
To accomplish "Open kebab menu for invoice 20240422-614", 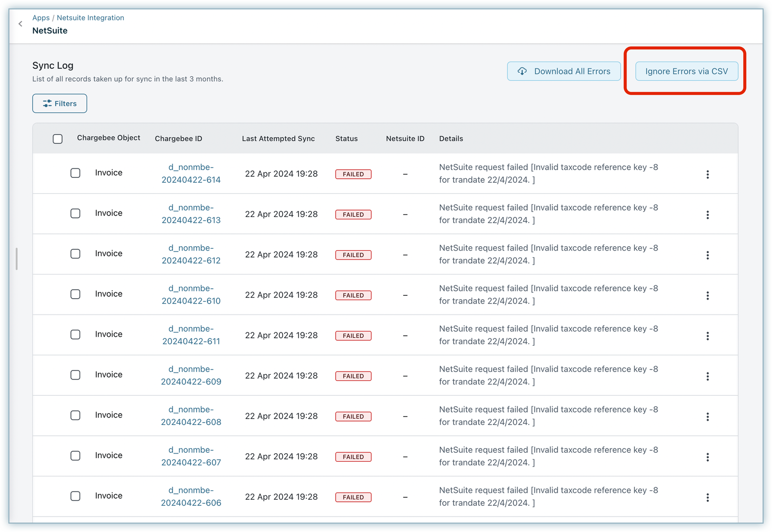I will pyautogui.click(x=708, y=174).
